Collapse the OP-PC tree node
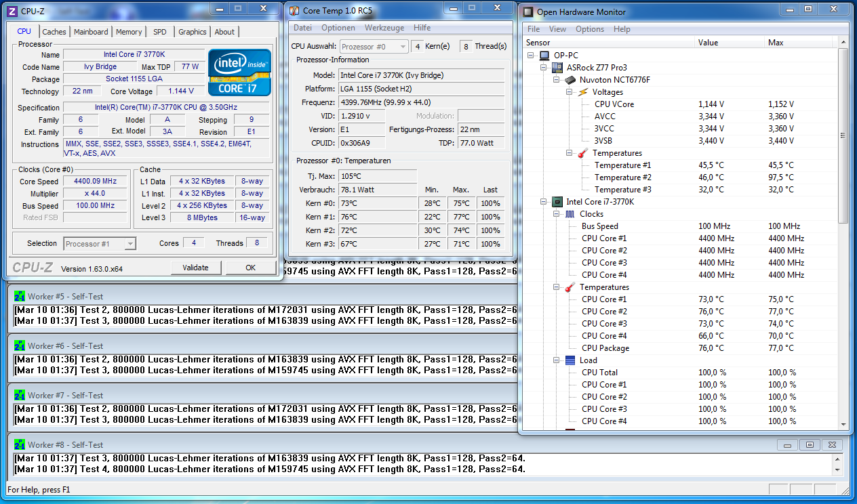The width and height of the screenshot is (857, 504). [x=531, y=56]
